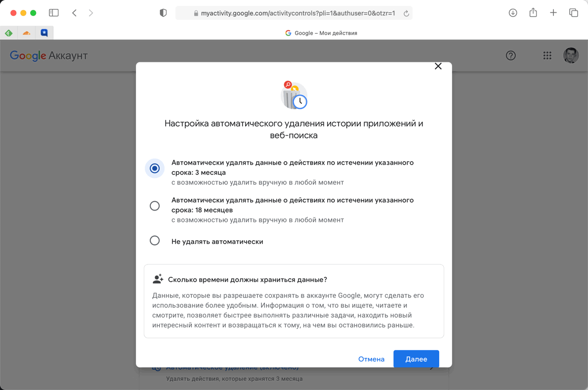Viewport: 588px width, 390px height.
Task: Reload the page using the refresh icon
Action: (x=406, y=12)
